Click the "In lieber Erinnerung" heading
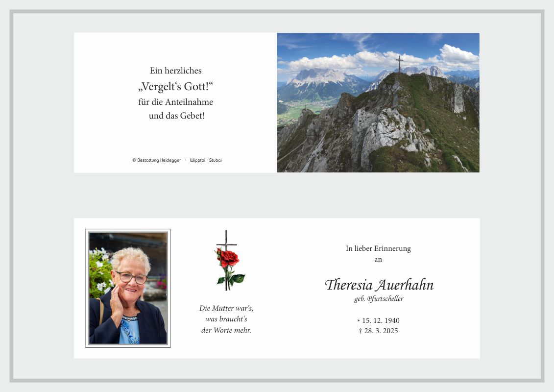 pyautogui.click(x=378, y=248)
